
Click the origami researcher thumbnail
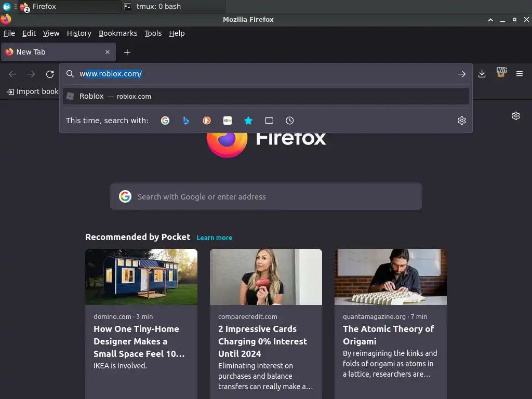tap(391, 277)
